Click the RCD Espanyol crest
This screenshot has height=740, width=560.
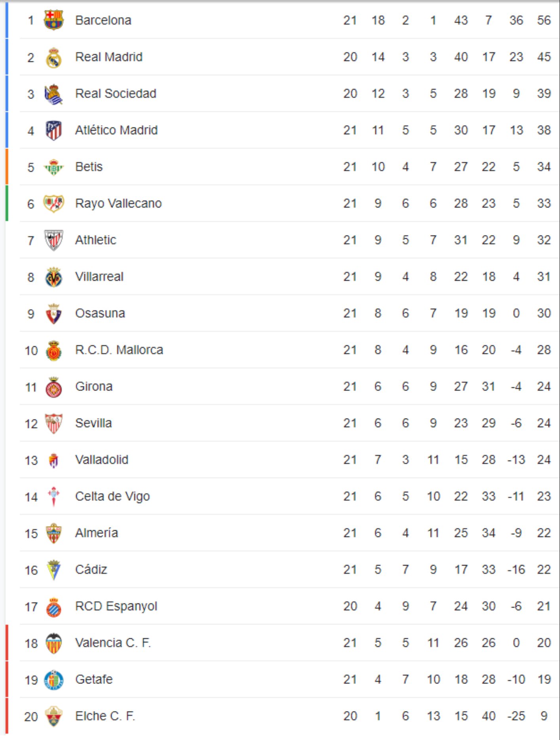tap(53, 607)
